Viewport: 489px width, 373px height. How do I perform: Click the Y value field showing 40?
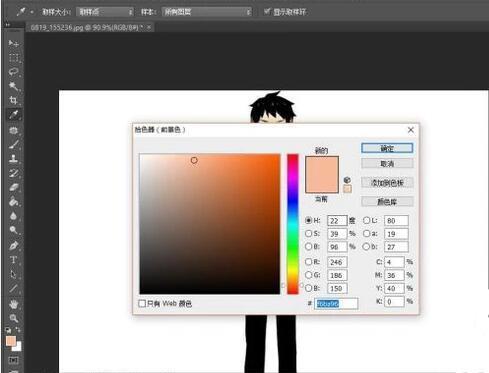pos(394,288)
